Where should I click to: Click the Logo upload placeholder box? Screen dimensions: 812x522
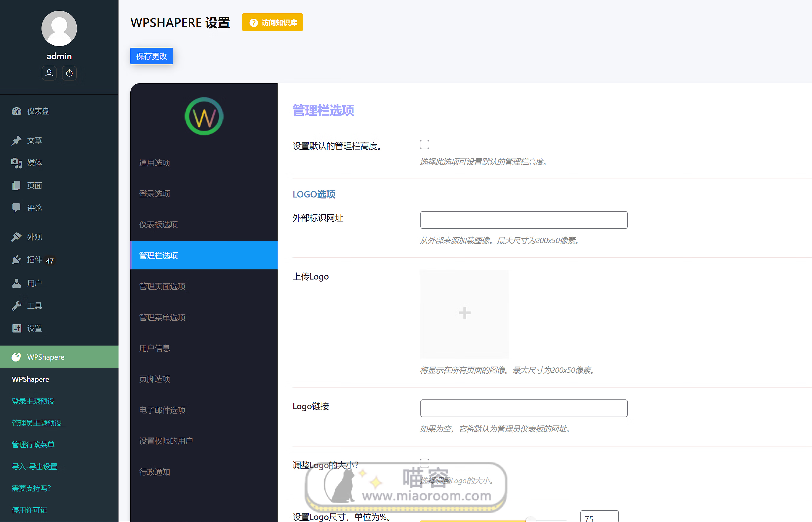coord(464,314)
